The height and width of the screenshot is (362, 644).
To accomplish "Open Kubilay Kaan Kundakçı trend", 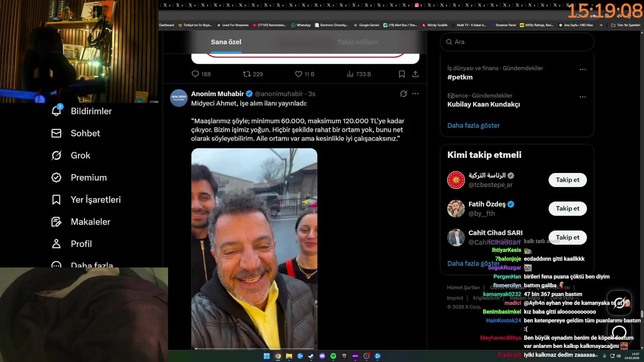I will click(484, 105).
